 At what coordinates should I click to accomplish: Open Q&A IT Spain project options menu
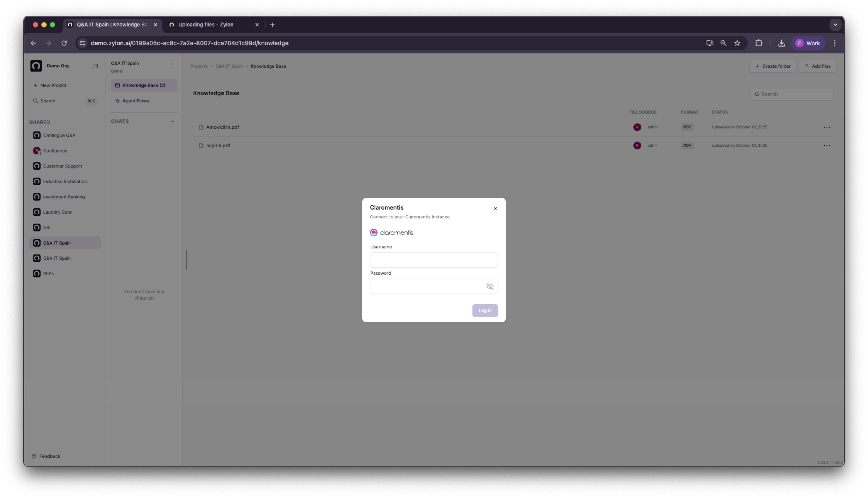coord(172,64)
